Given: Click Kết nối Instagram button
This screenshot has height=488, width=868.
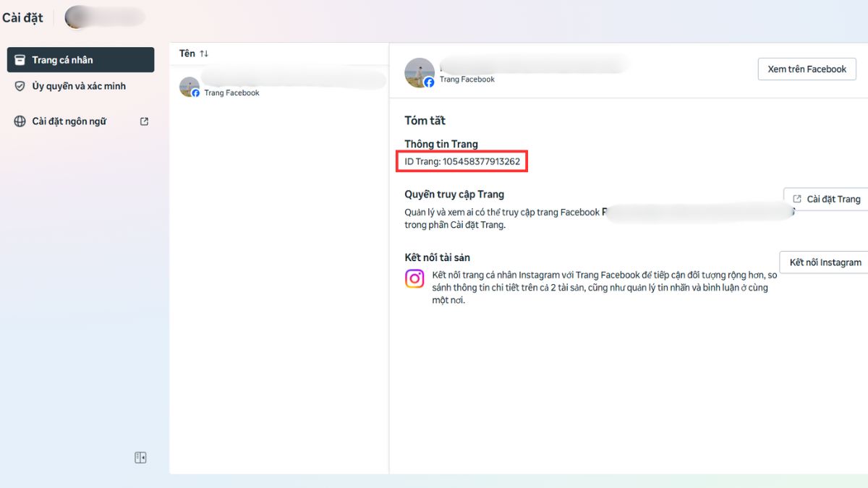Looking at the screenshot, I should point(824,262).
